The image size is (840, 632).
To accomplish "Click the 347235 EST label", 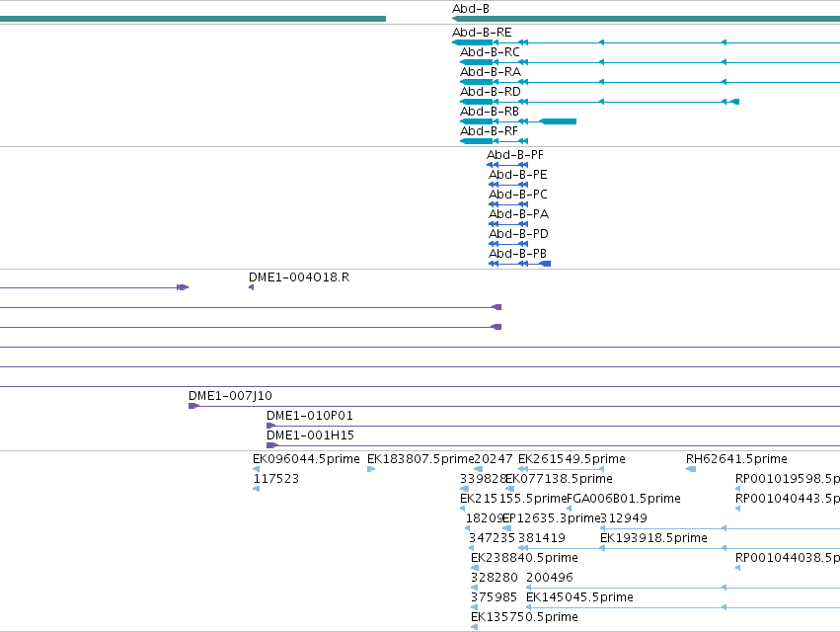I will click(x=492, y=539).
